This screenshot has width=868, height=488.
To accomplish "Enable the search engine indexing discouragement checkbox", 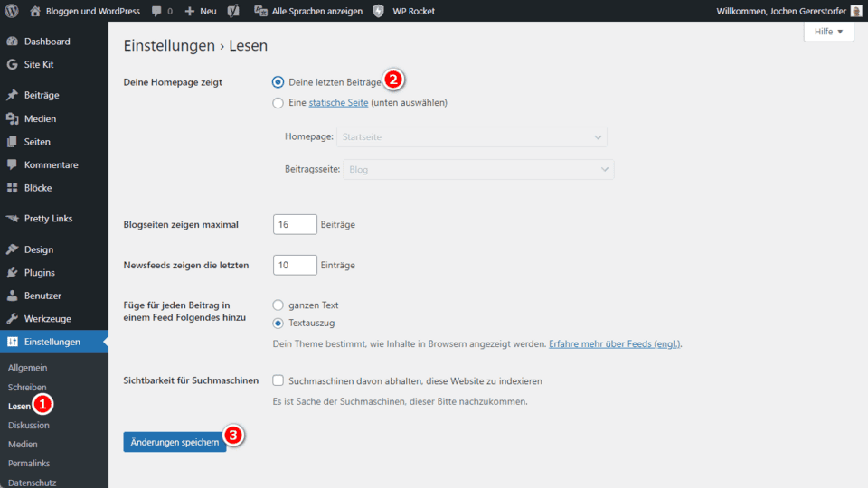I will point(278,381).
